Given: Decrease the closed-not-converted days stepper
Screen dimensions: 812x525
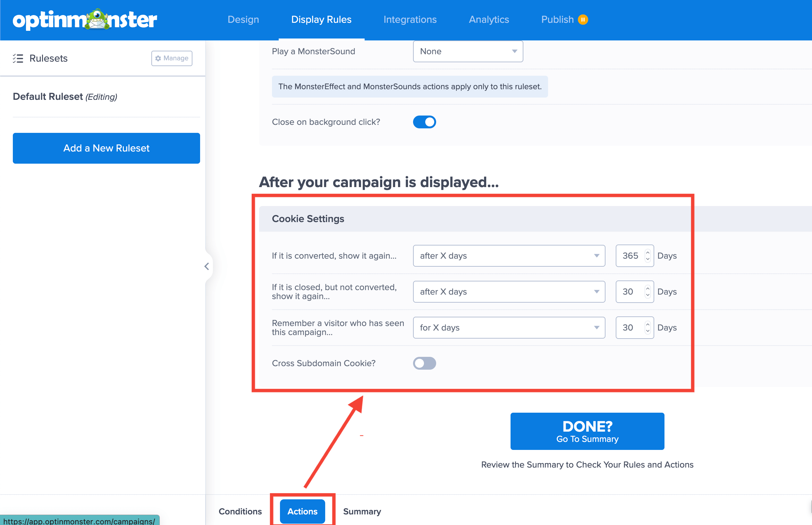Looking at the screenshot, I should (x=647, y=295).
